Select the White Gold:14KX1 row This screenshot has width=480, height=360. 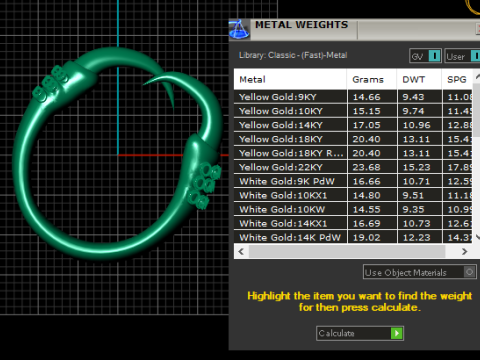coord(353,223)
